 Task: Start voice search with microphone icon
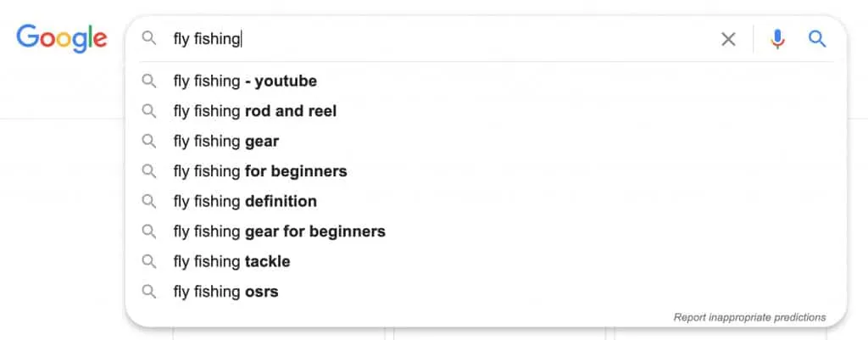pos(778,39)
